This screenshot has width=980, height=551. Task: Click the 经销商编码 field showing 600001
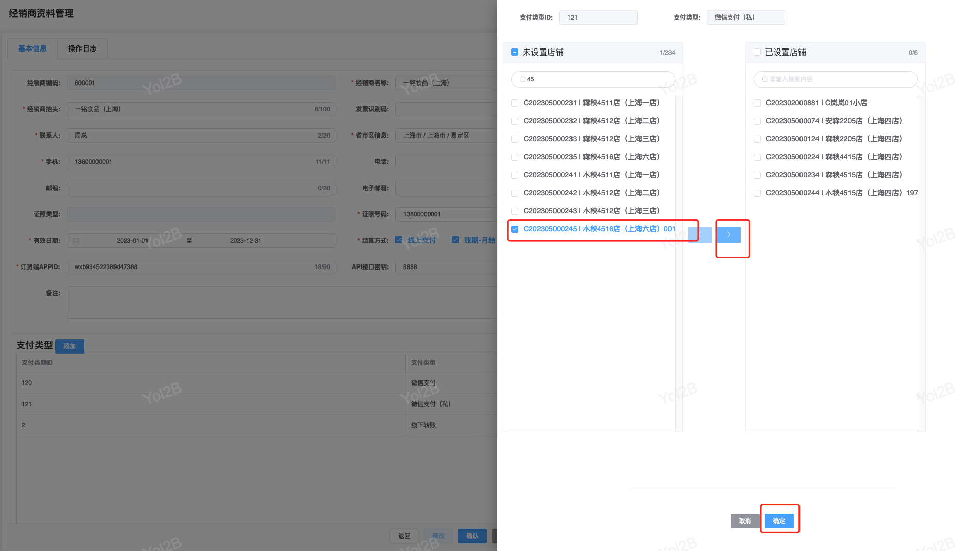pos(201,83)
